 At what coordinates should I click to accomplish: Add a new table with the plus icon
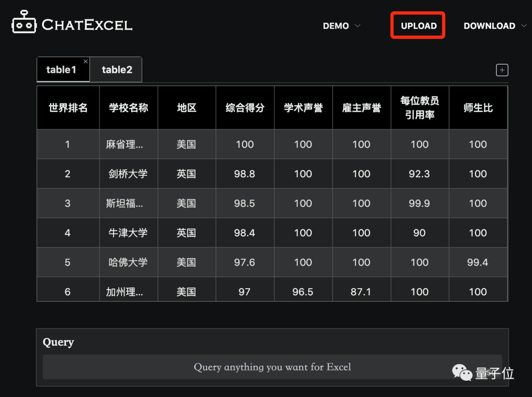[x=502, y=70]
